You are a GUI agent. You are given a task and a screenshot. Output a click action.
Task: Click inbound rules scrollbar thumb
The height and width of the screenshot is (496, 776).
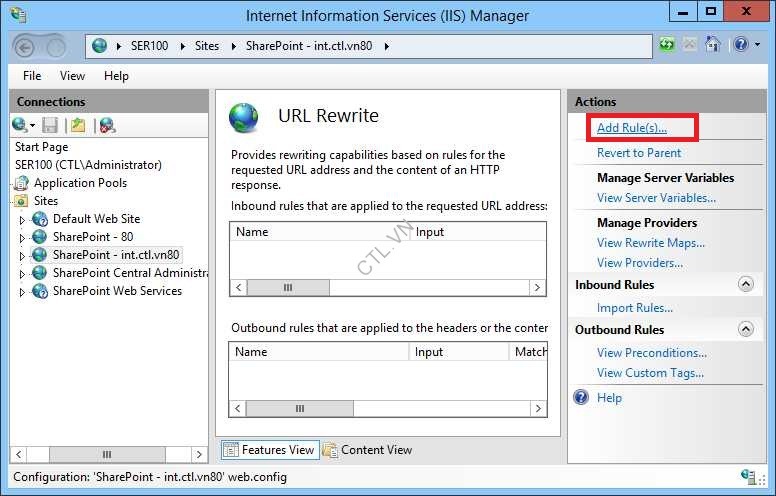click(x=288, y=288)
